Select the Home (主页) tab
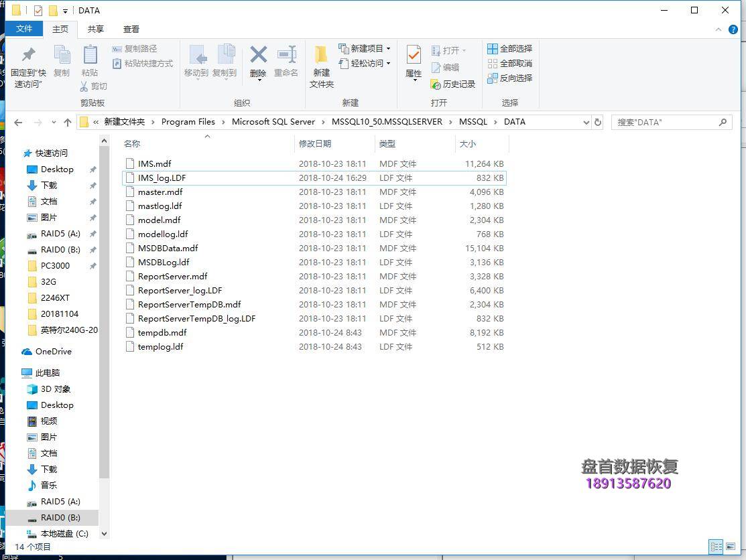The image size is (746, 560). [x=60, y=29]
